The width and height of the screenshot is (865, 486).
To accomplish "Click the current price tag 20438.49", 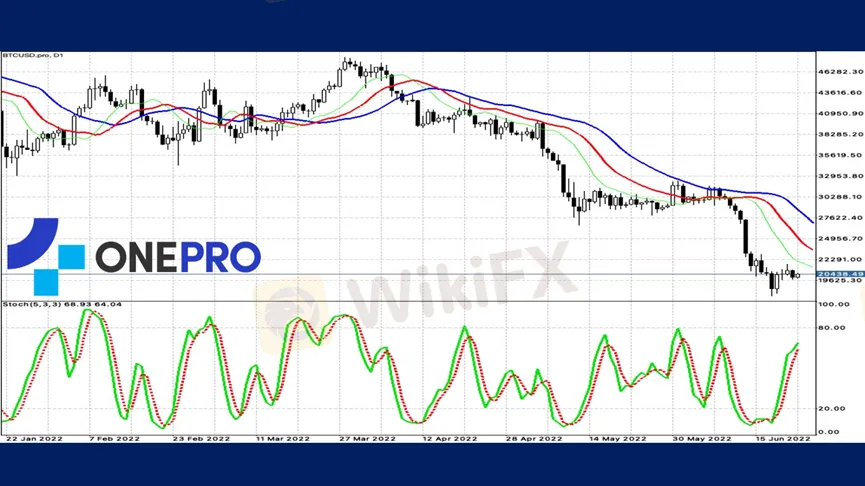I will coord(838,274).
